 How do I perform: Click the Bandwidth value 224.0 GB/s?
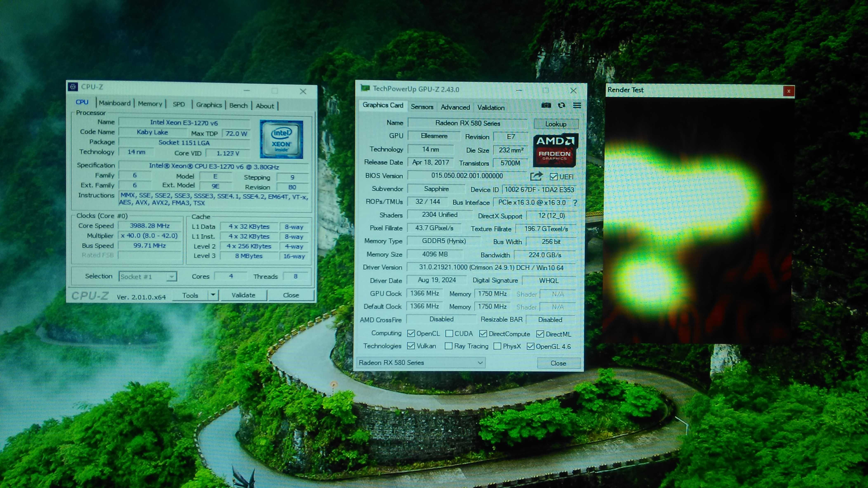pos(545,255)
